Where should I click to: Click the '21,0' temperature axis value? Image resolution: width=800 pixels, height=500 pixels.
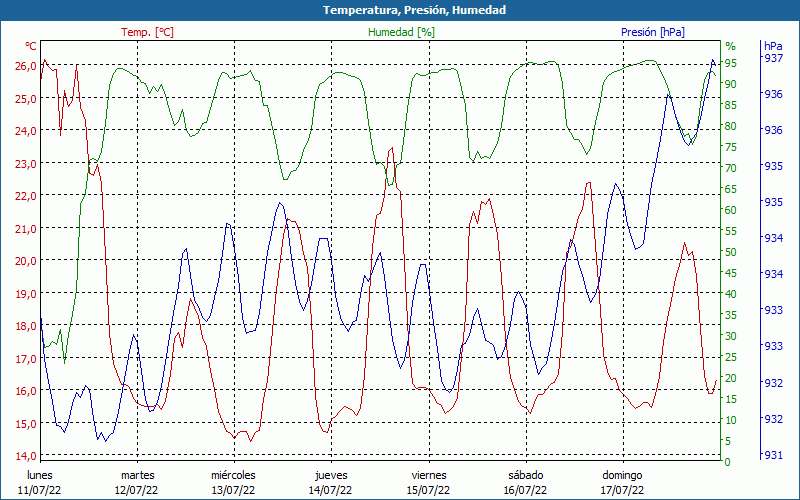[x=26, y=228]
